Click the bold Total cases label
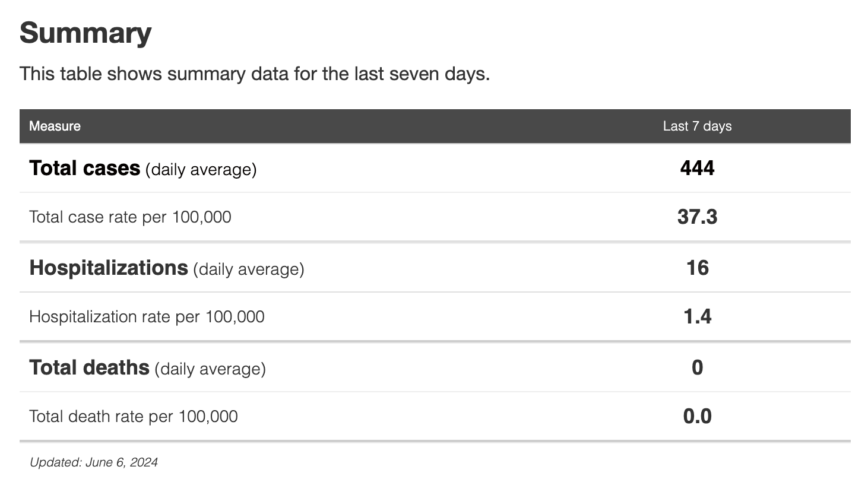This screenshot has height=495, width=868. pyautogui.click(x=84, y=168)
